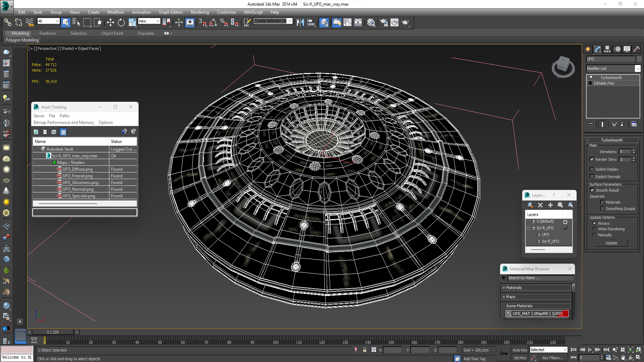The width and height of the screenshot is (644, 362).
Task: Click Pin Stack icon below modifier stack
Action: click(591, 124)
